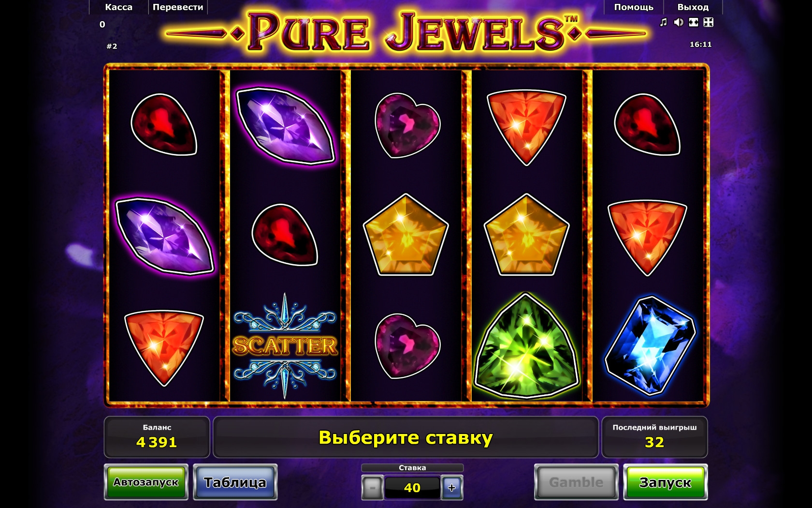Click the purple marquise gem atop the second reel
The height and width of the screenshot is (508, 812).
pyautogui.click(x=285, y=126)
